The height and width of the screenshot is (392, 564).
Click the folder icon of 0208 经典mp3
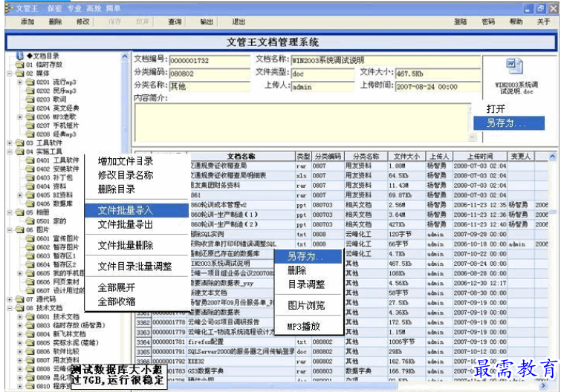(x=30, y=134)
